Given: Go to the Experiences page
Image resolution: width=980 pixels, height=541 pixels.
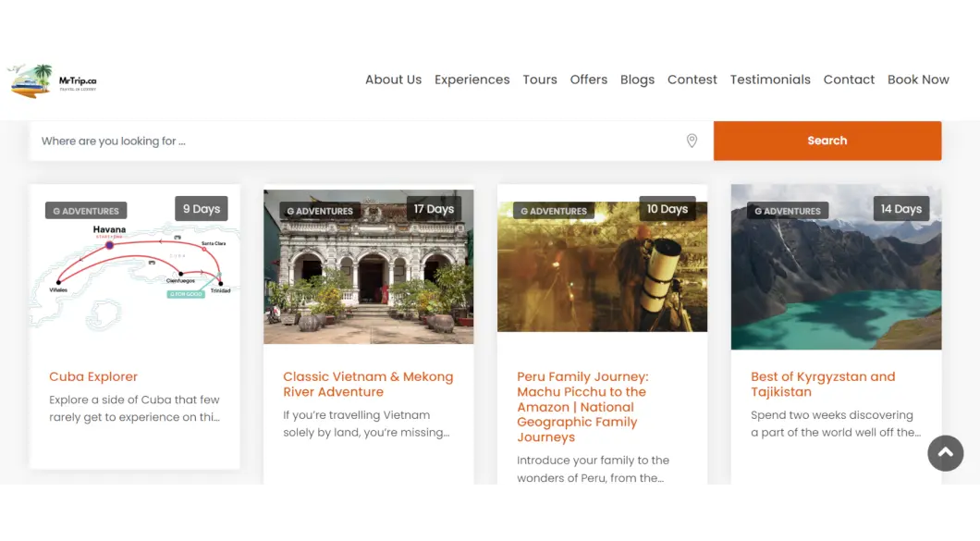Looking at the screenshot, I should pyautogui.click(x=472, y=80).
